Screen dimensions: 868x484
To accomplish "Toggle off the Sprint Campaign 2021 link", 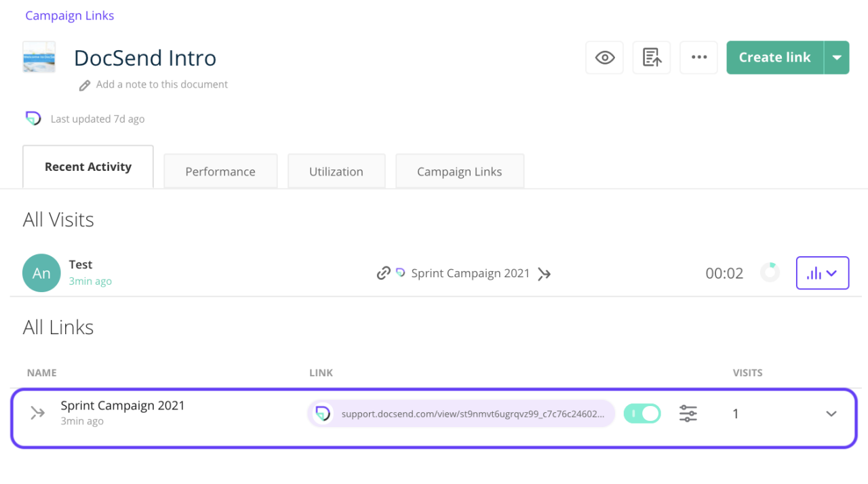I will pos(642,414).
